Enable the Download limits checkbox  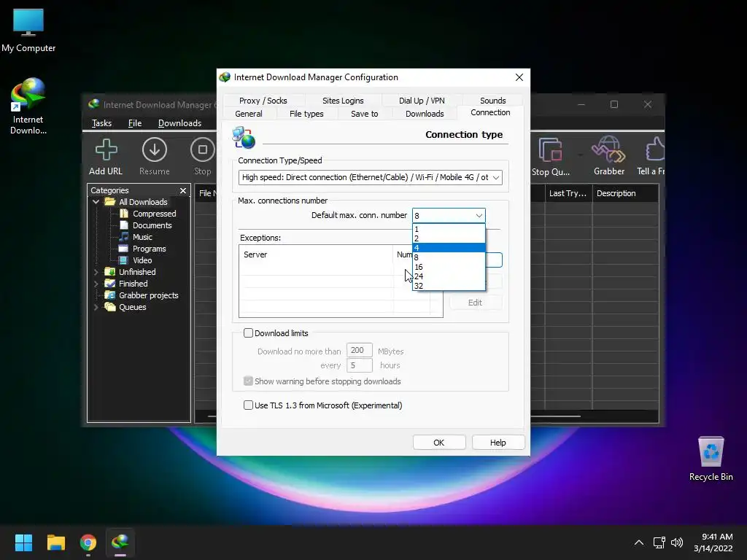point(248,332)
